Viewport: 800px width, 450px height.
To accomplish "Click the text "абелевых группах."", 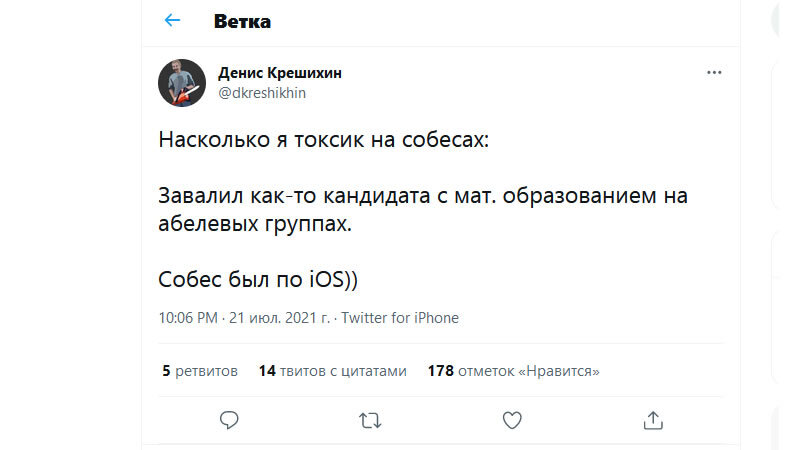I will tap(256, 224).
